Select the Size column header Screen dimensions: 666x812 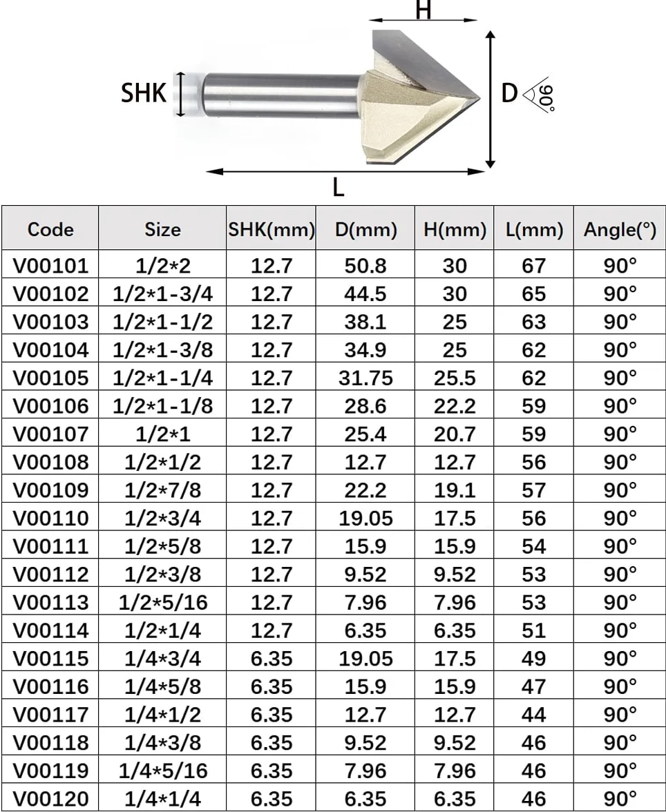tap(162, 229)
